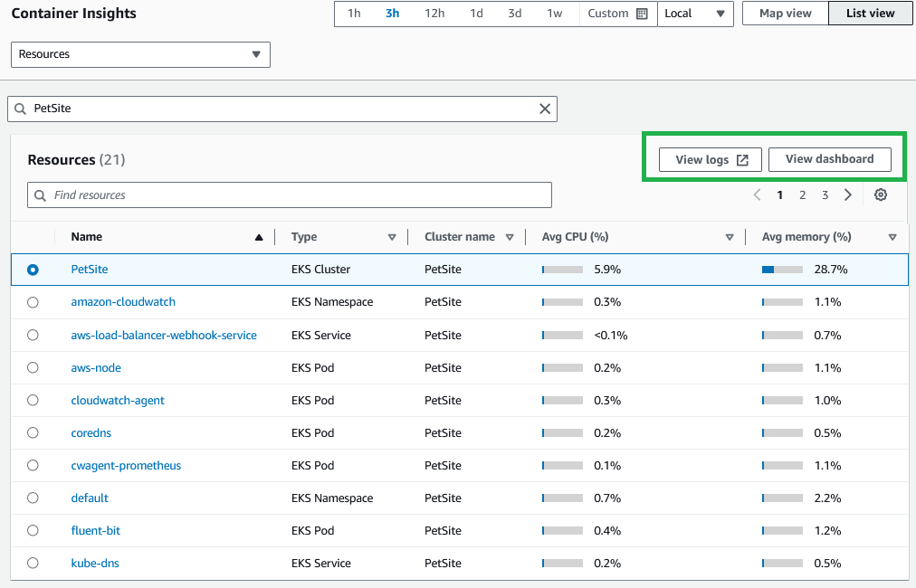Go to results page 3
This screenshot has height=588, width=916.
click(825, 194)
